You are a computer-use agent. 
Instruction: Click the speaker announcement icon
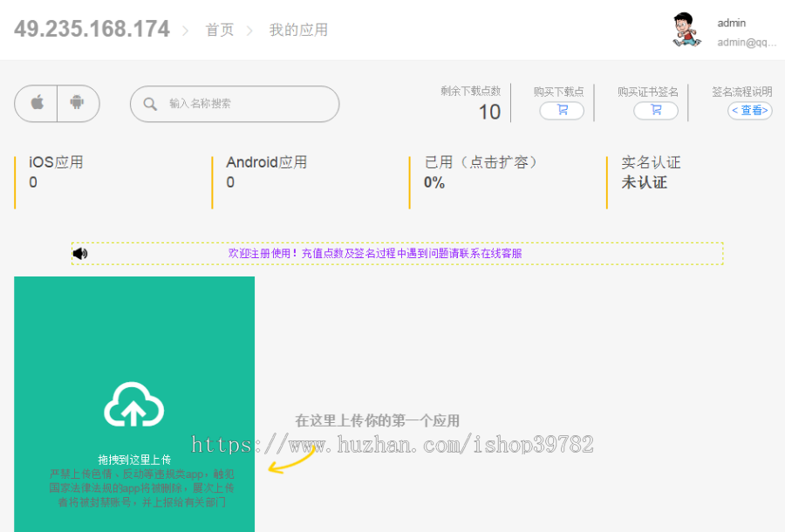pyautogui.click(x=80, y=254)
